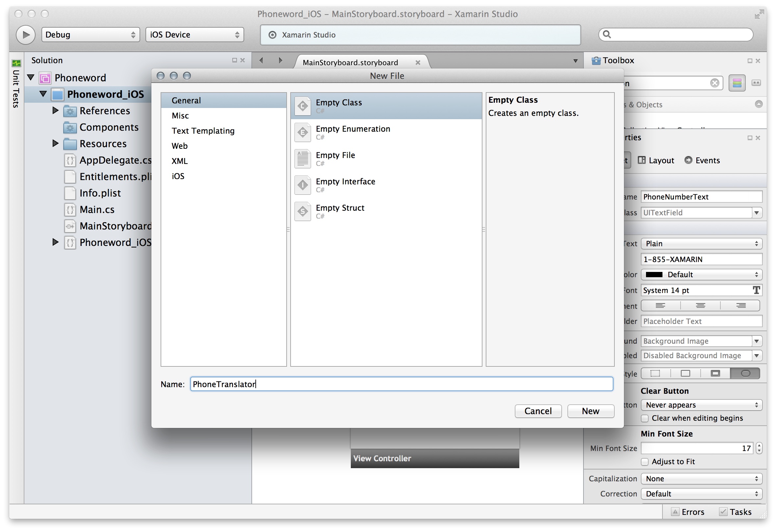Expand the References folder
776x532 pixels.
[x=55, y=111]
